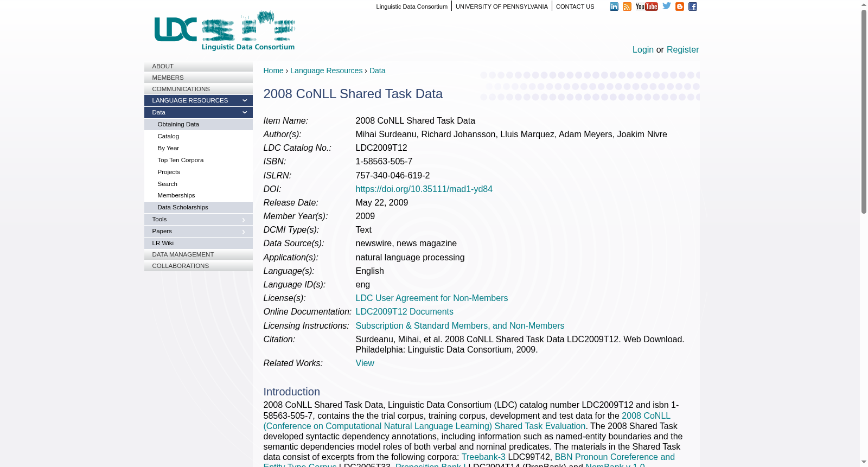Click the ISLRN value 757-340-046-619-2

[392, 175]
